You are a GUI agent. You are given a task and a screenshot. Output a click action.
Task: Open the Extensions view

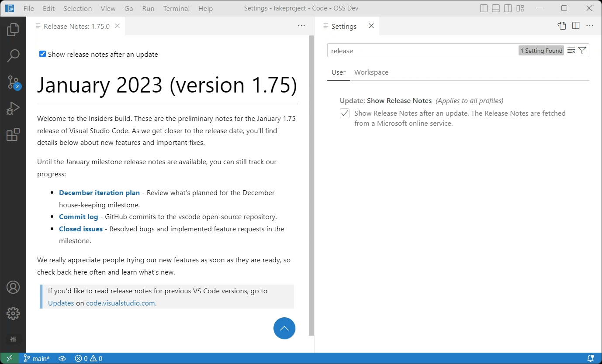pyautogui.click(x=13, y=134)
